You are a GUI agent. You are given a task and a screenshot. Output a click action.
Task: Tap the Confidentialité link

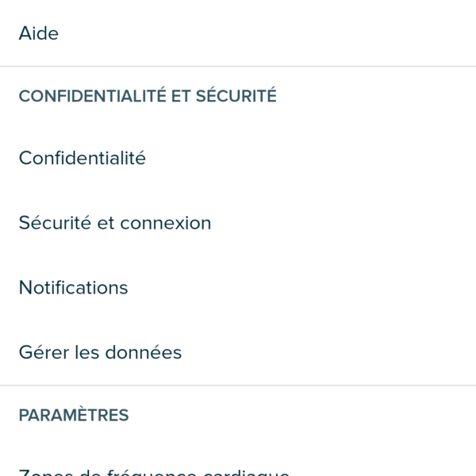click(83, 158)
